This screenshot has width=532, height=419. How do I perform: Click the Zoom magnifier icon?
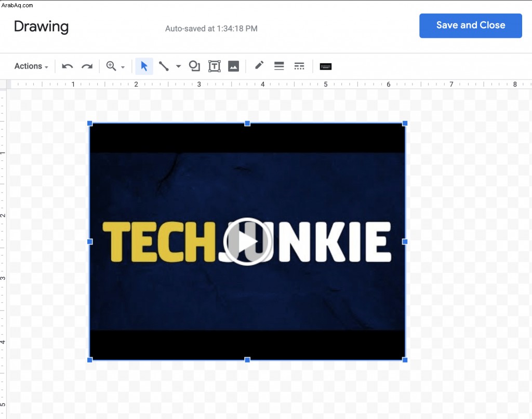[x=111, y=66]
